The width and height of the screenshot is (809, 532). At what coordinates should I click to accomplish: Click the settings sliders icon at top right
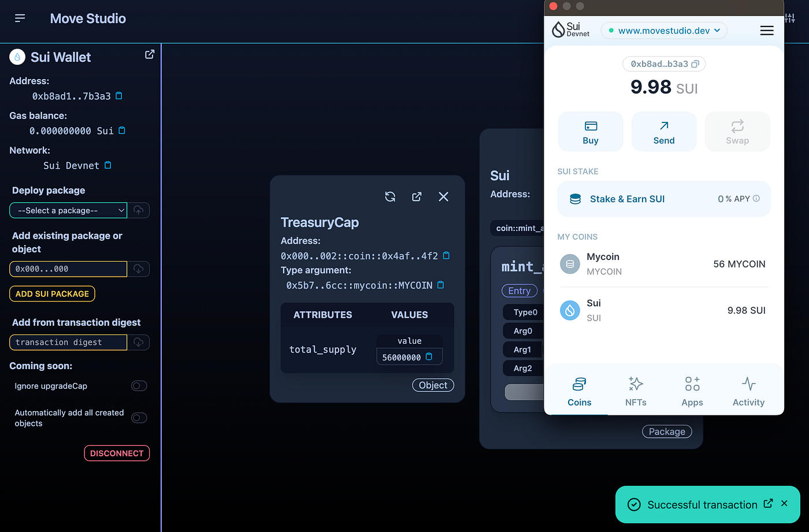click(790, 18)
